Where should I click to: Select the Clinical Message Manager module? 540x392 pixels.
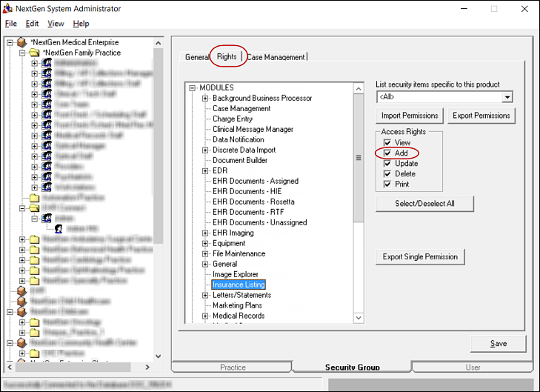[x=253, y=129]
